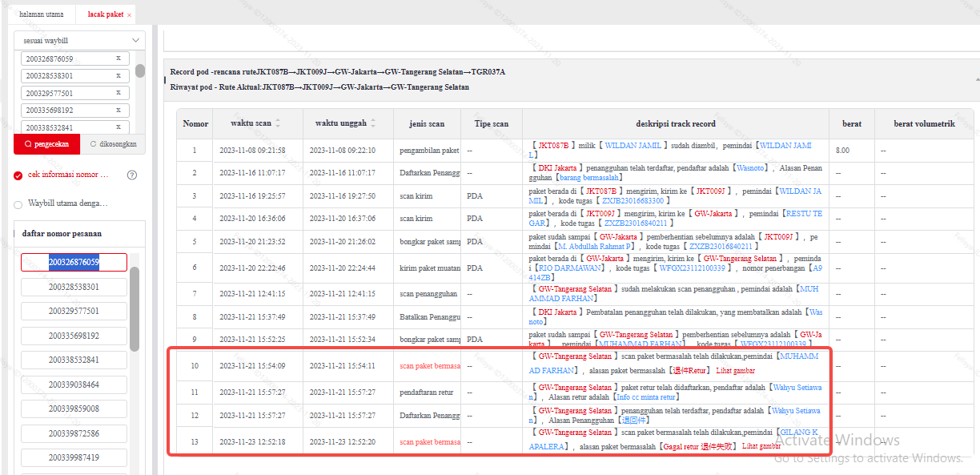The image size is (980, 475).
Task: Open the help question-mark icon
Action: (x=132, y=175)
